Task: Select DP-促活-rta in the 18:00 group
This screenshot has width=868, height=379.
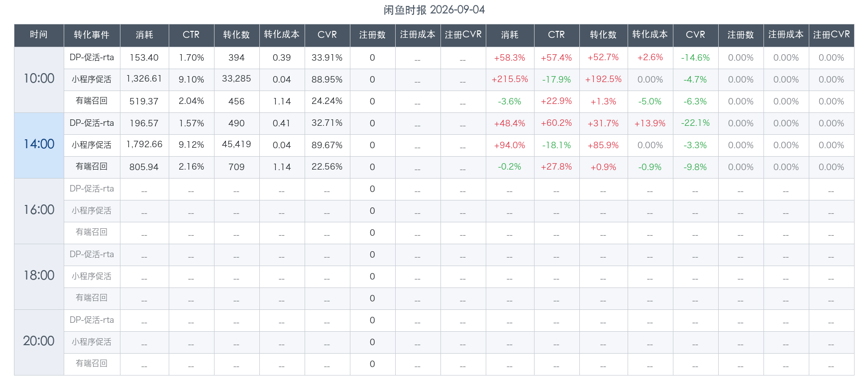Action: [x=92, y=254]
